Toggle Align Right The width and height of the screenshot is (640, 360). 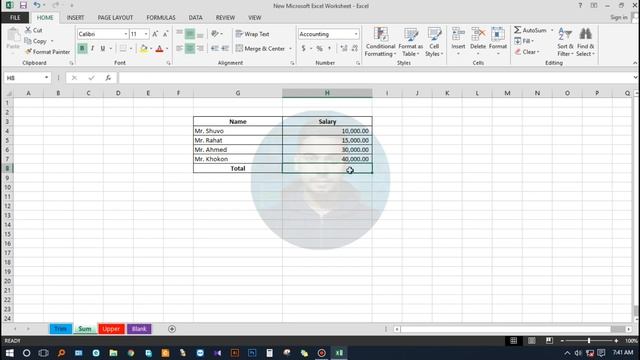200,48
